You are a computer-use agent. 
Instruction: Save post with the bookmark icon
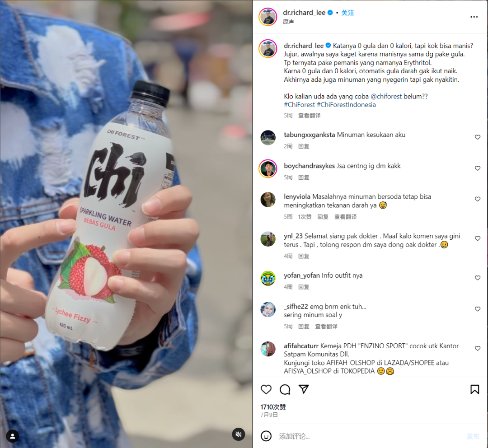pos(474,389)
